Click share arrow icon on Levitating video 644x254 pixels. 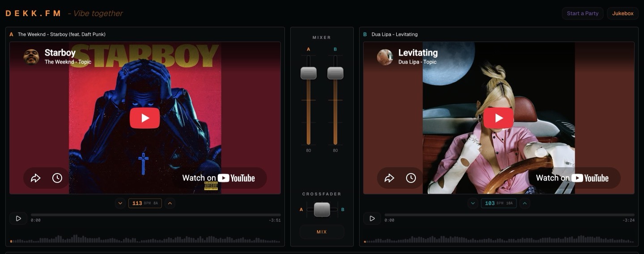[x=390, y=178]
